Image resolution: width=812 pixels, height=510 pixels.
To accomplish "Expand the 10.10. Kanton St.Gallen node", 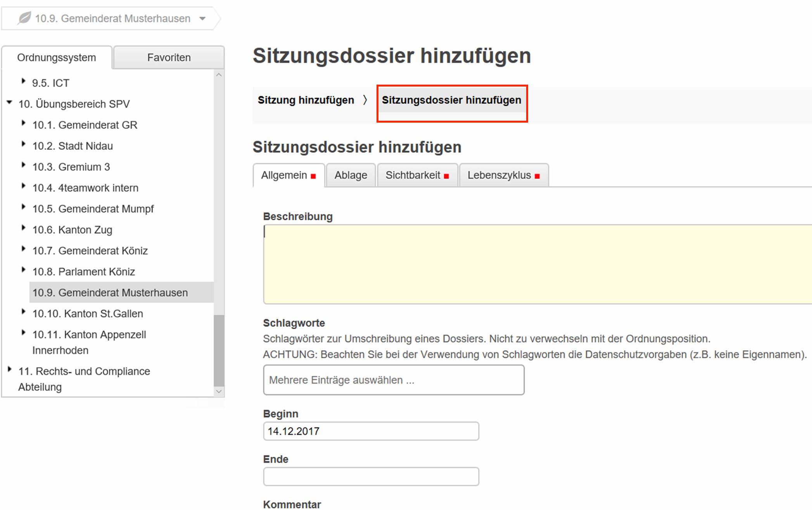I will (x=23, y=312).
